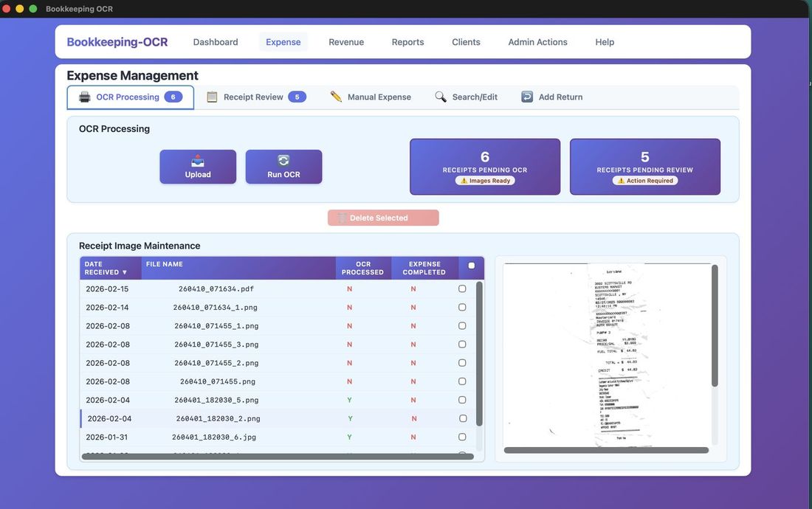Image resolution: width=812 pixels, height=509 pixels.
Task: Click the receipt preview vertical scrollbar
Action: click(x=715, y=325)
